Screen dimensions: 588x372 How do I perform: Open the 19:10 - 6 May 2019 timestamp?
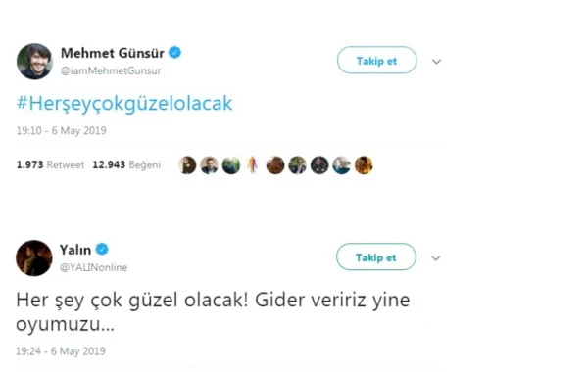coord(61,131)
